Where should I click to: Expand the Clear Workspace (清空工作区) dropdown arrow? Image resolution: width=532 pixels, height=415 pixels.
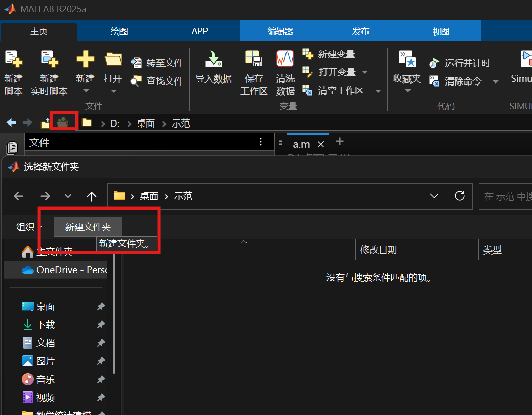(x=378, y=91)
